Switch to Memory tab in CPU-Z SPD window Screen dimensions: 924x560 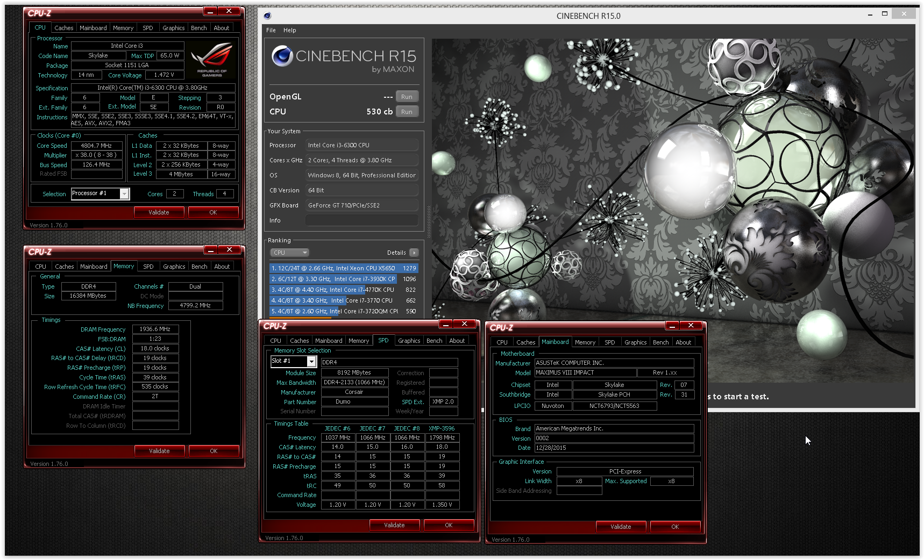point(359,341)
